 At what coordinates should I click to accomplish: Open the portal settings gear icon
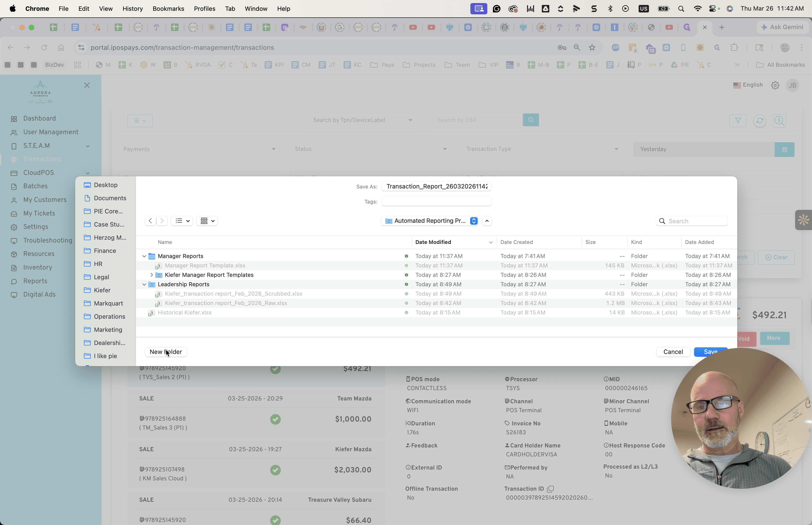[775, 85]
